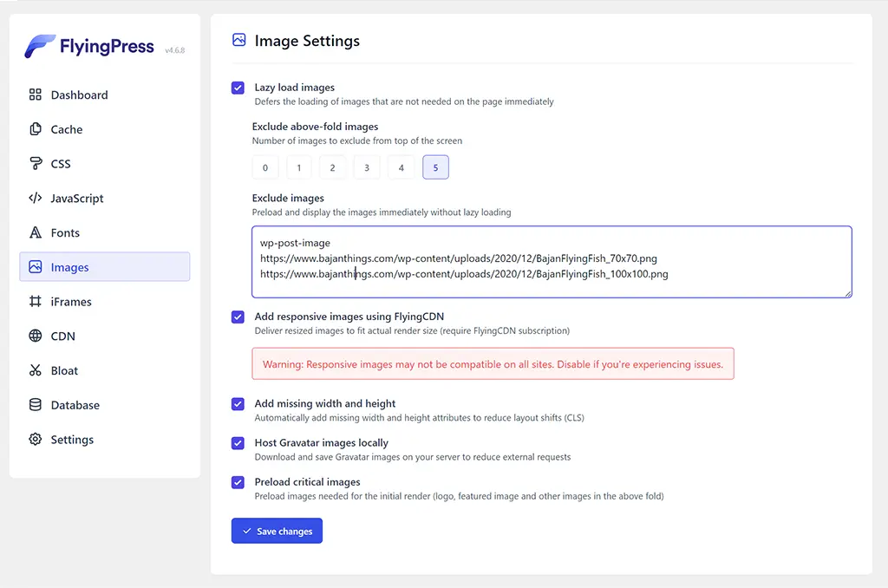888x588 pixels.
Task: Go to the Cache section
Action: coord(105,129)
